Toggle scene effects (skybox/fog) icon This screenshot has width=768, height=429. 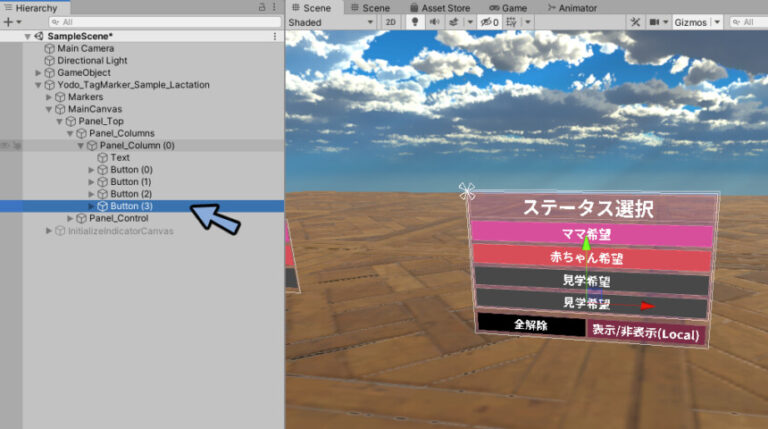(454, 23)
